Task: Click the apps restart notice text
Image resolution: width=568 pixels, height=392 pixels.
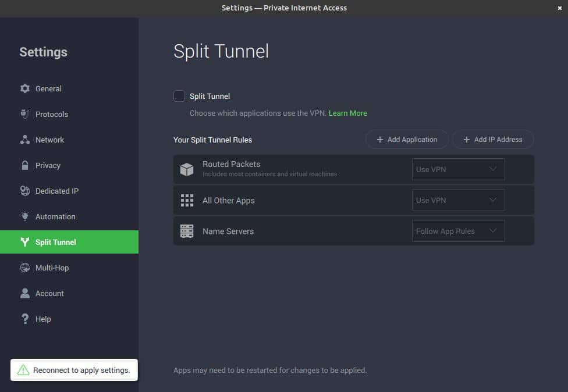Action: 270,370
